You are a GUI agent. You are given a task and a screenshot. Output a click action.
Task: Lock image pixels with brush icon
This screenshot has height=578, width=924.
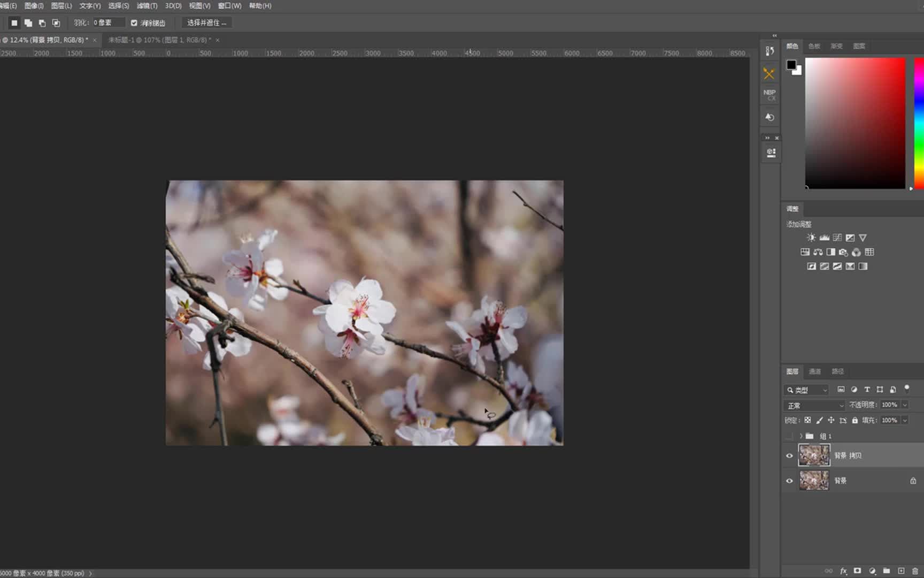(x=819, y=421)
